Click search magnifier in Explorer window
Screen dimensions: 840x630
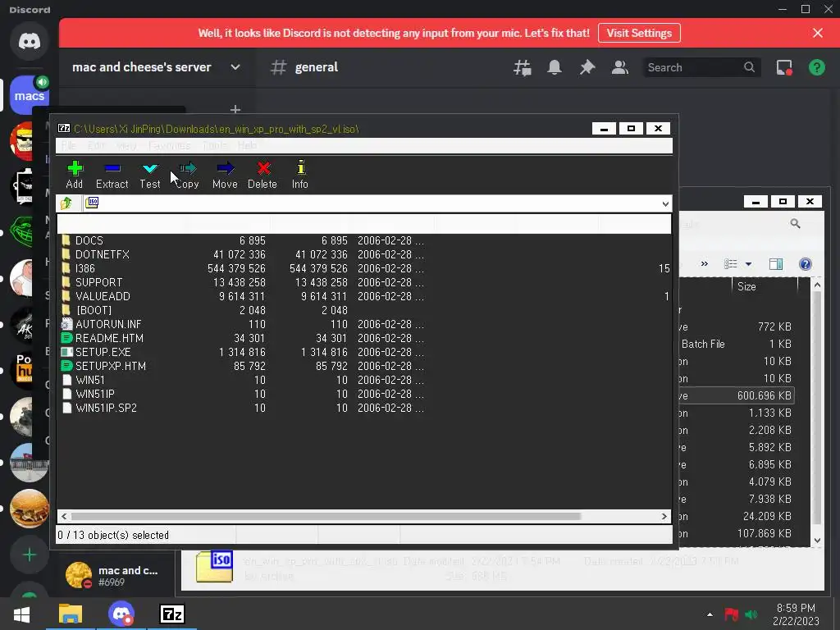[x=795, y=223]
